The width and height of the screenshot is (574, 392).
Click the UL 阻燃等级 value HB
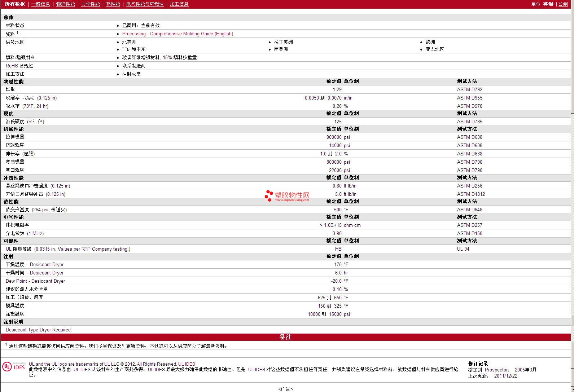click(x=338, y=249)
